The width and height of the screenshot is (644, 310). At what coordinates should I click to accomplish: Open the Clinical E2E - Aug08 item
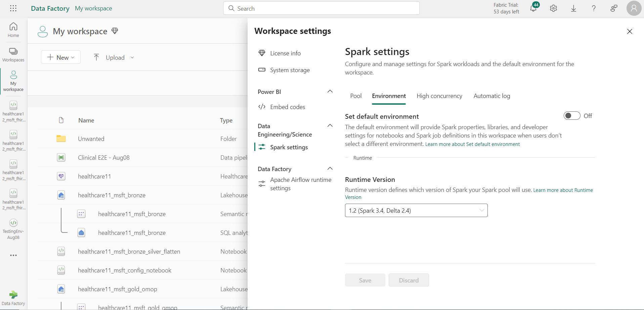click(x=103, y=157)
